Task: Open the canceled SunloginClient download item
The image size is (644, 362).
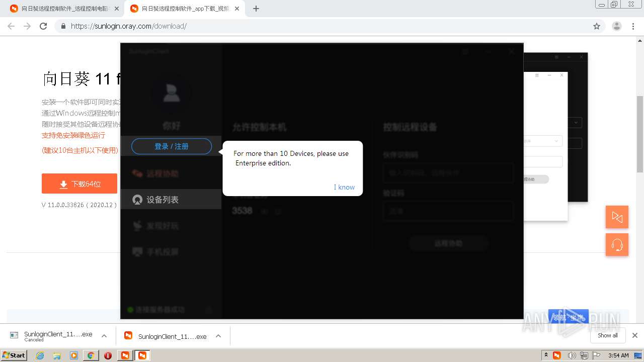Action: pyautogui.click(x=51, y=336)
